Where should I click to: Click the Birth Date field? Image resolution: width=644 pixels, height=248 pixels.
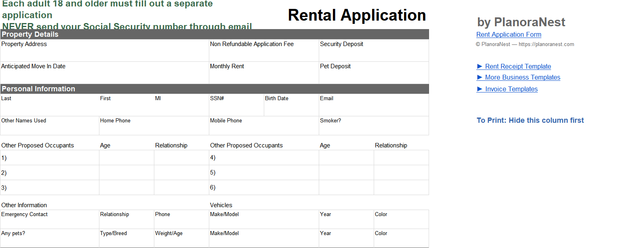point(291,105)
